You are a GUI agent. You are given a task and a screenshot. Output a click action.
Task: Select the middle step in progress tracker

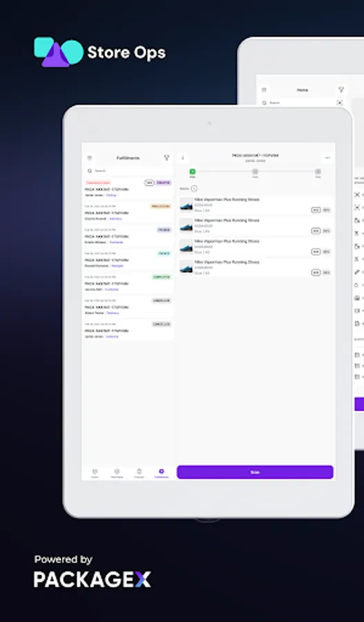click(255, 172)
